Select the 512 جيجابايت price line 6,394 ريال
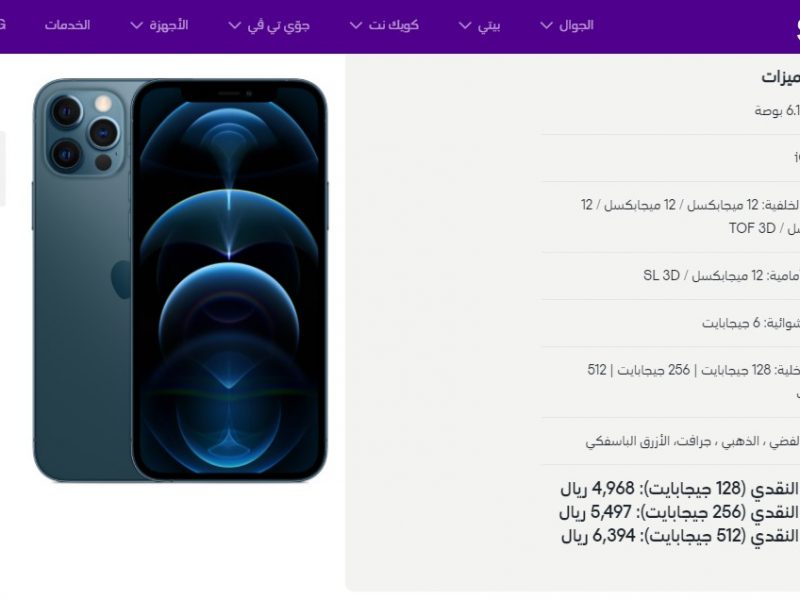Viewport: 800px width, 600px height. tap(679, 536)
